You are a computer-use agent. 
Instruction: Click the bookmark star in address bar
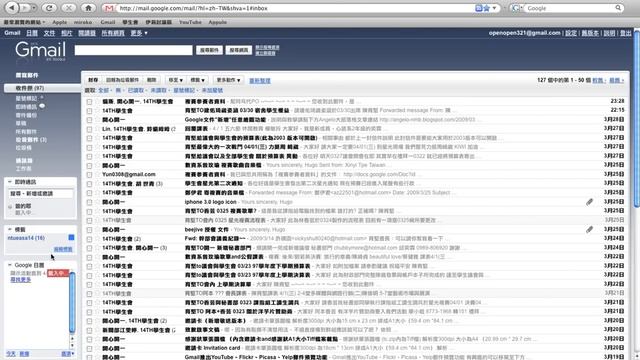[x=487, y=8]
